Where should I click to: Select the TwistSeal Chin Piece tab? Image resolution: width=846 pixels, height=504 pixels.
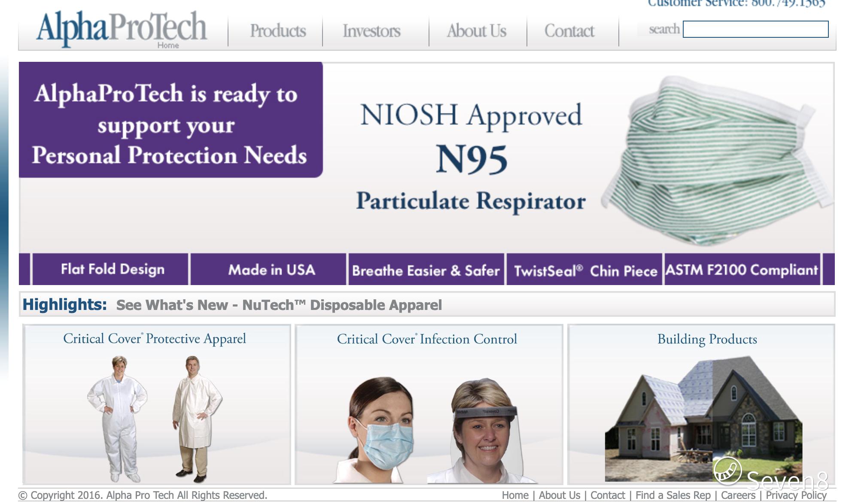point(585,270)
